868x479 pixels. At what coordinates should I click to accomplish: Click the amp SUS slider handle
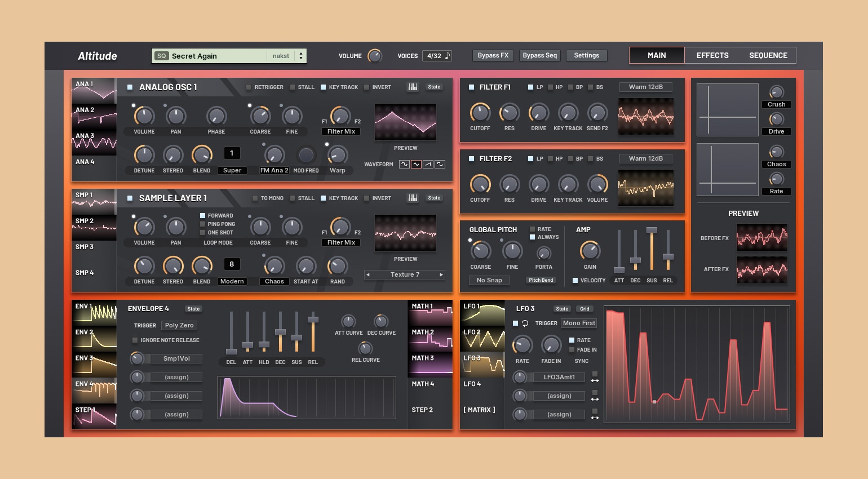[652, 230]
